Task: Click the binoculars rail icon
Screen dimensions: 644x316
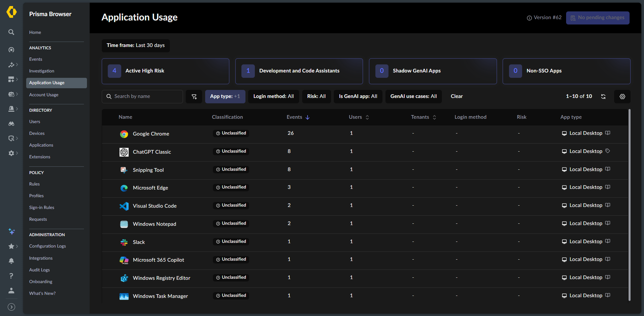Action: 11,124
